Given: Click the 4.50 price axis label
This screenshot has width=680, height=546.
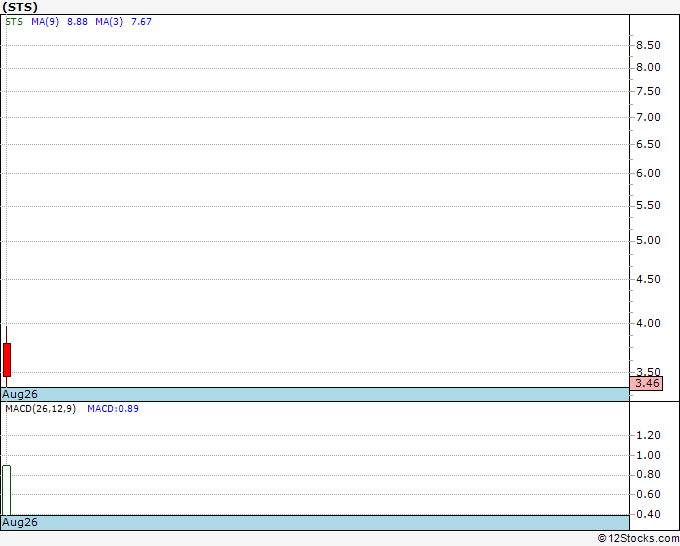Looking at the screenshot, I should coord(648,279).
